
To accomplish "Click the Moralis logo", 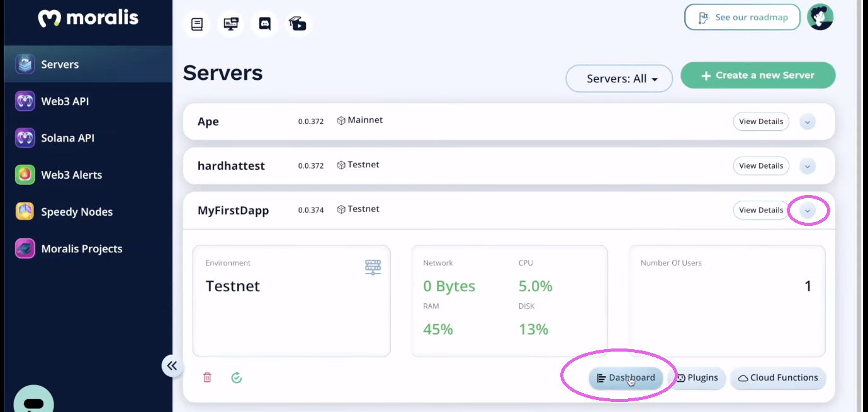I will coord(88,18).
